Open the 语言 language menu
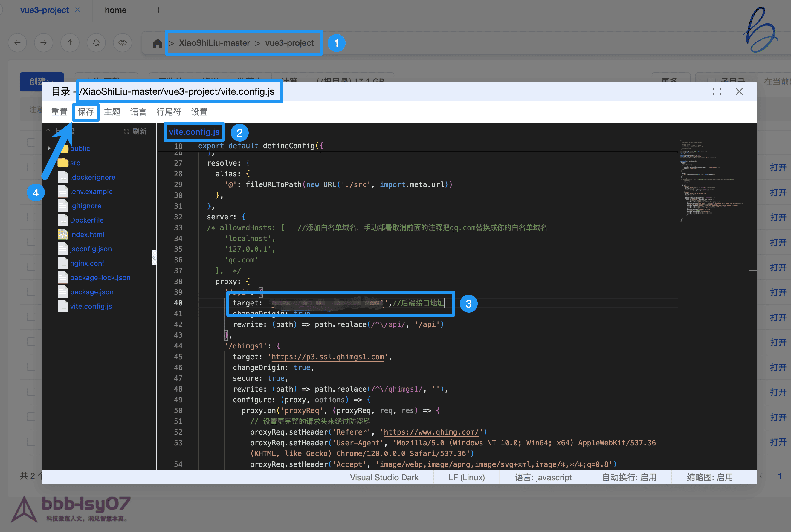 [138, 112]
